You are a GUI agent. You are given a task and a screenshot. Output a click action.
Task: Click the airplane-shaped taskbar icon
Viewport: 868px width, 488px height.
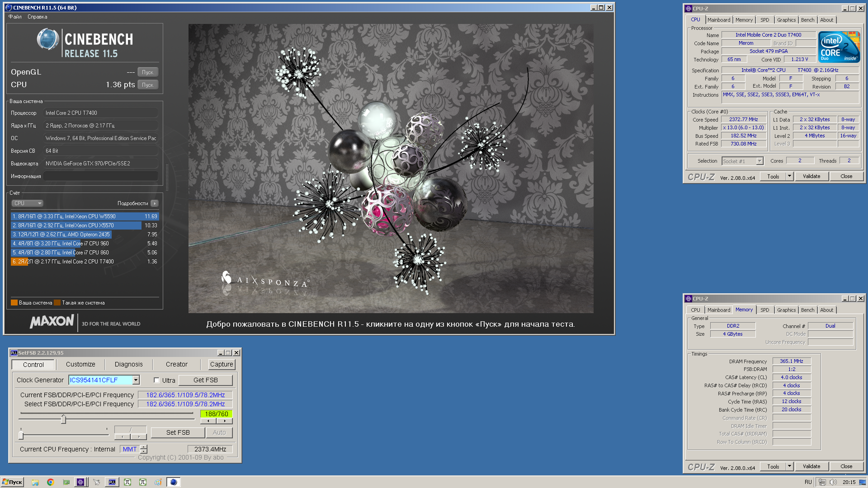(96, 482)
